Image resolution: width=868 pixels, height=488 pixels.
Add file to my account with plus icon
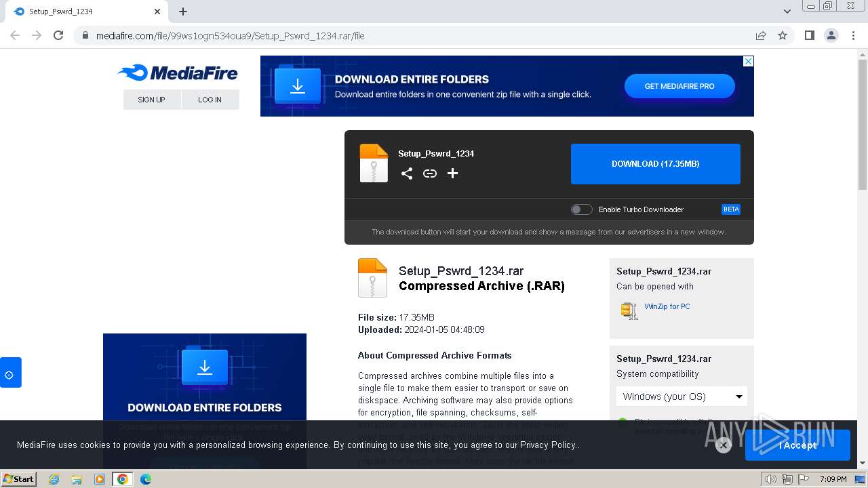[x=452, y=174]
